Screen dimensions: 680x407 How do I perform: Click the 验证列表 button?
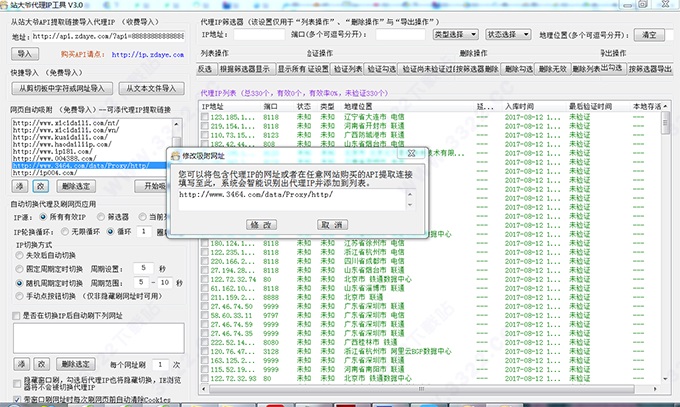click(x=350, y=69)
